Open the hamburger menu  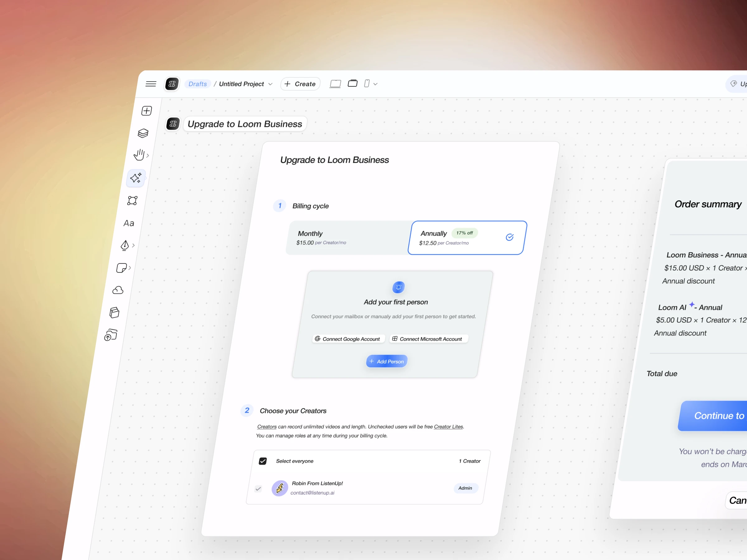click(151, 84)
